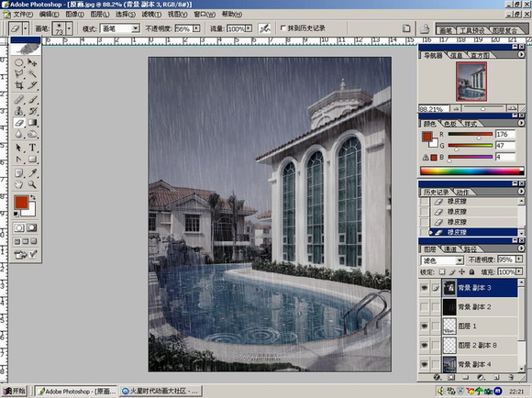
Task: Open the browser taskbar button
Action: coord(161,392)
